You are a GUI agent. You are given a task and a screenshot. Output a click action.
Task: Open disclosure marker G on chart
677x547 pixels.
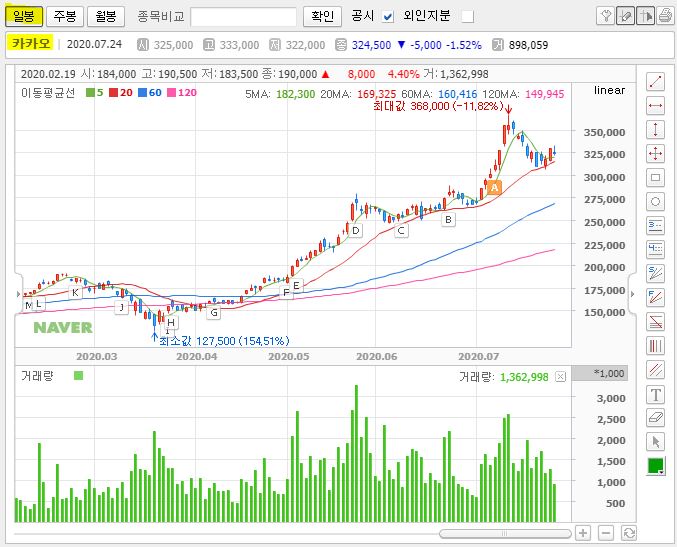tap(214, 313)
